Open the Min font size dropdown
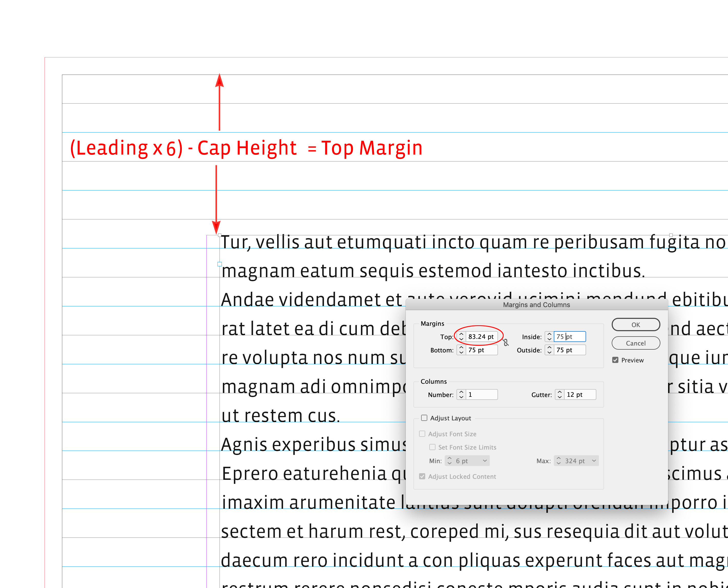 [485, 461]
